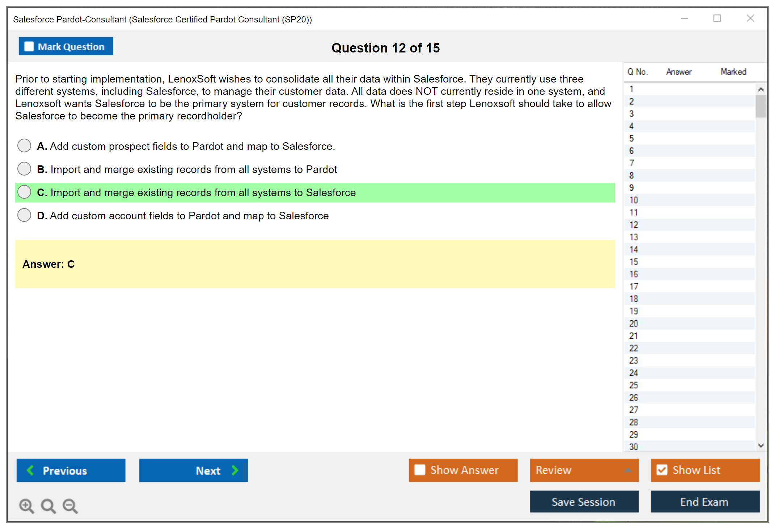
Task: Click the green left arrow on Previous
Action: pos(31,470)
